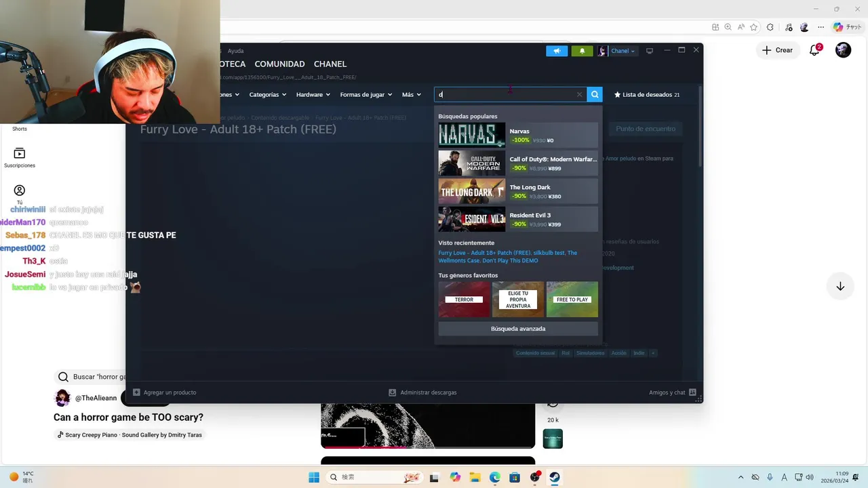Click the Windows taskbar search box

click(x=374, y=477)
